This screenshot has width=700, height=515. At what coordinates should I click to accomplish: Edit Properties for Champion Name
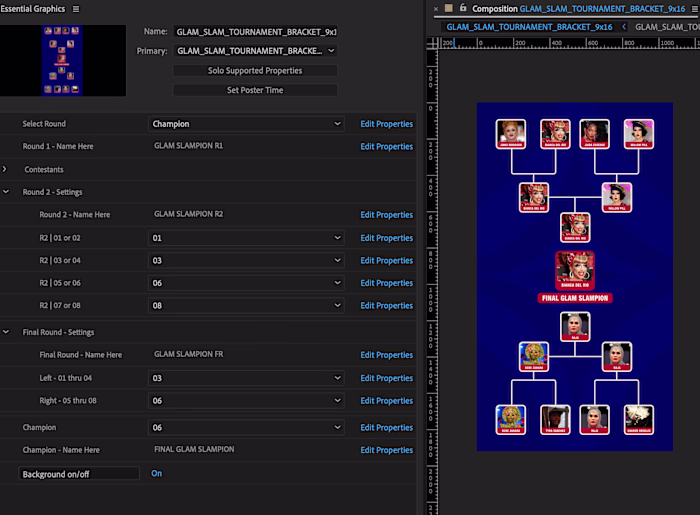(x=387, y=450)
